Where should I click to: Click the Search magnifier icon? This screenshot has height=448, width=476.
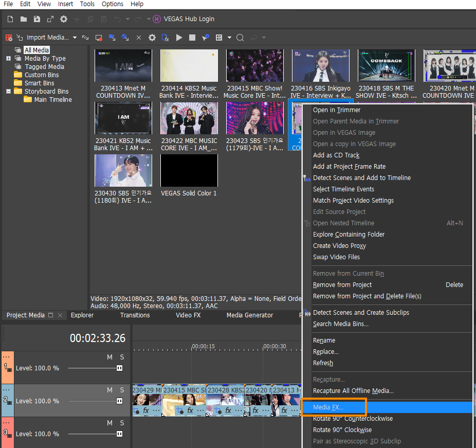(x=240, y=38)
